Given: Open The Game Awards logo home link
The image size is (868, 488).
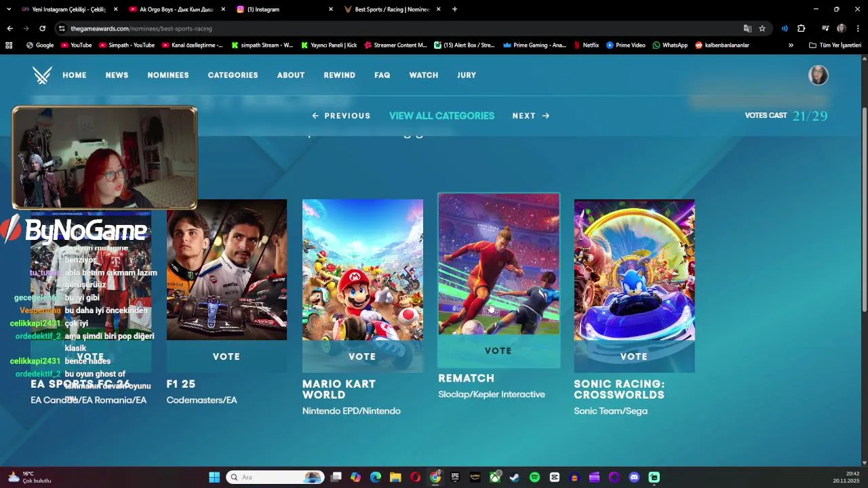Looking at the screenshot, I should tap(42, 75).
